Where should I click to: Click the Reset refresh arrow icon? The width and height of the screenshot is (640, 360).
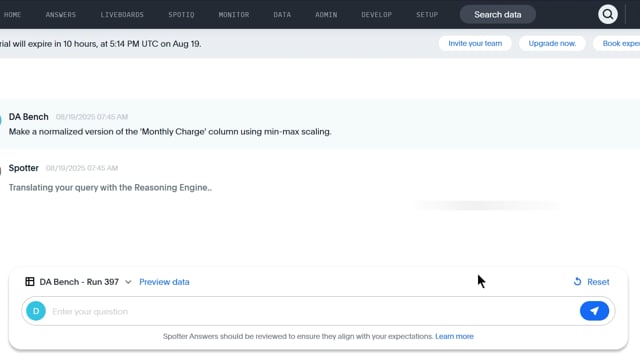coord(577,282)
